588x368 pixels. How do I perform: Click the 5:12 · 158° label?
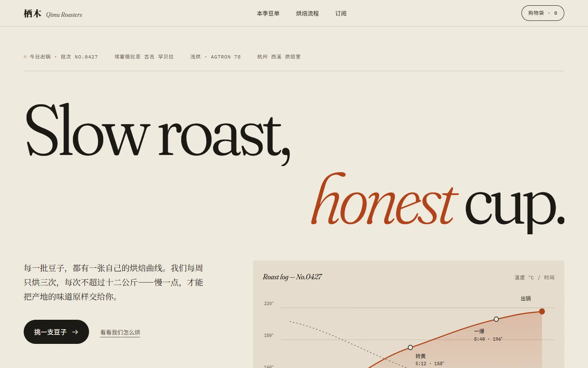pos(430,364)
